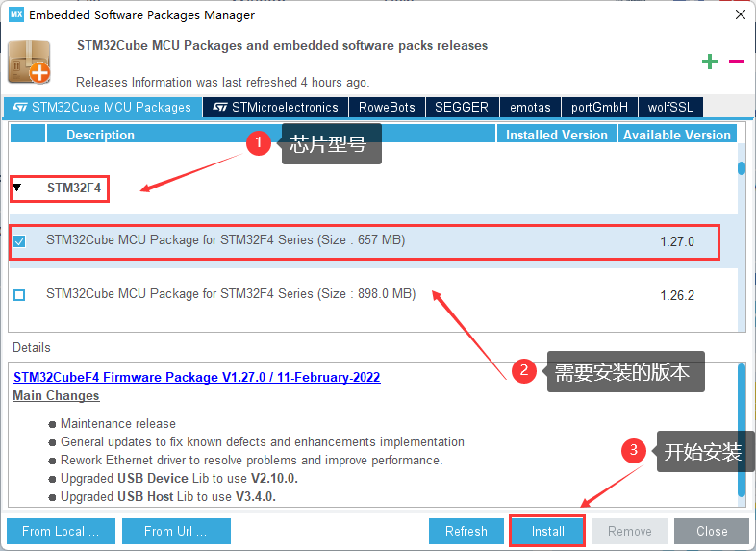Click the STM32CubeMX MX title bar icon
756x551 pixels.
16,14
